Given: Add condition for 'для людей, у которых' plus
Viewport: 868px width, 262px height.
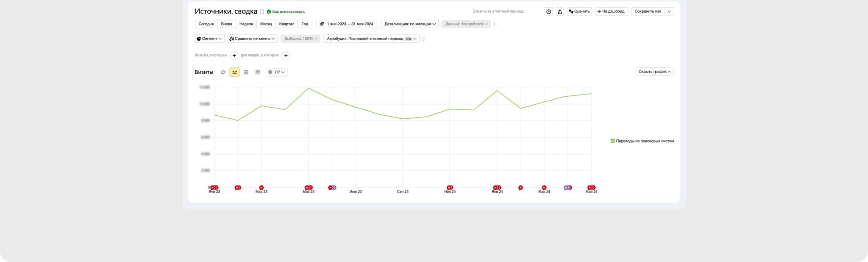Looking at the screenshot, I should point(286,56).
